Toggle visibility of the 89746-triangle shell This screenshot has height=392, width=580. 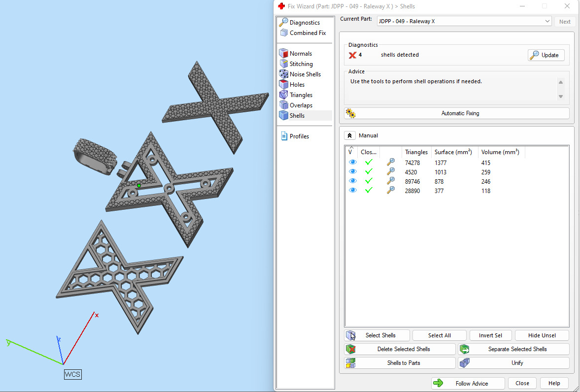point(352,181)
